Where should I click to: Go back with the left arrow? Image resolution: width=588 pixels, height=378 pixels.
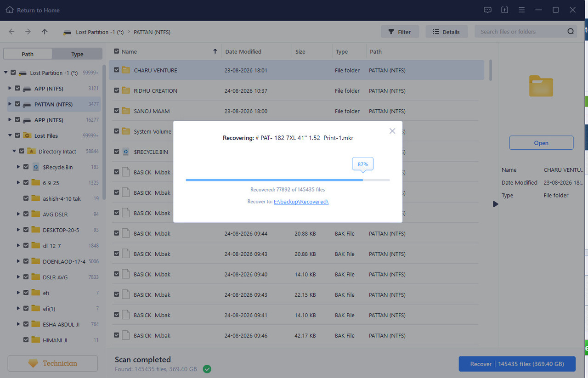point(11,32)
